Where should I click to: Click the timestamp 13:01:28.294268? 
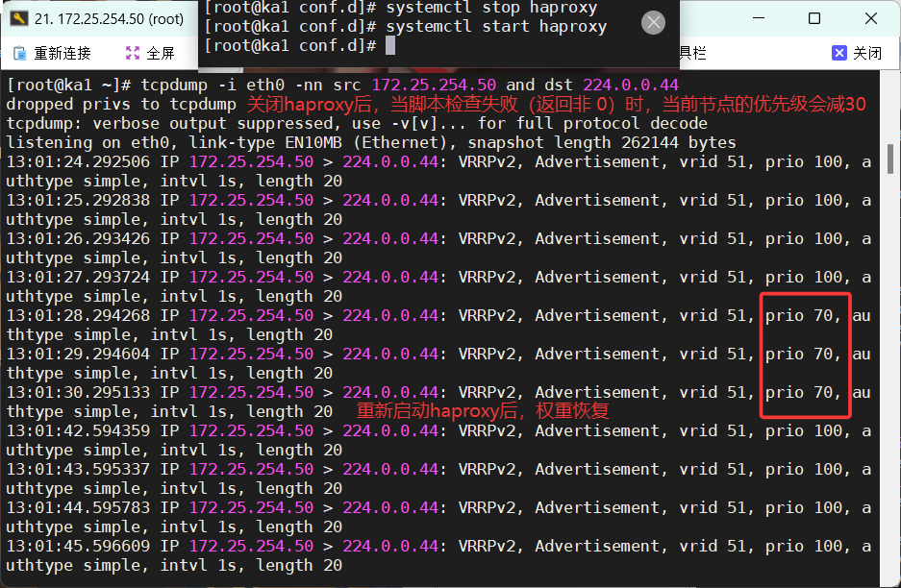78,316
